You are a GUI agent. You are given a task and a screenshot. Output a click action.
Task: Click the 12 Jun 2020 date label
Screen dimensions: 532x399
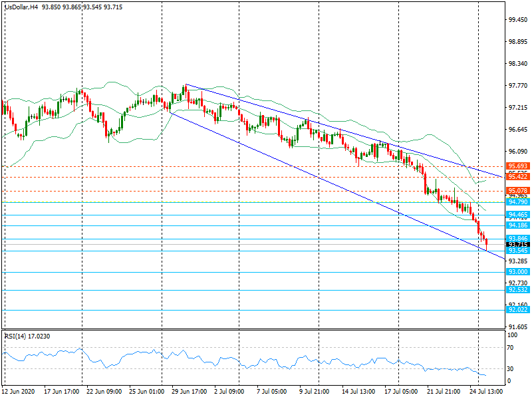19,392
